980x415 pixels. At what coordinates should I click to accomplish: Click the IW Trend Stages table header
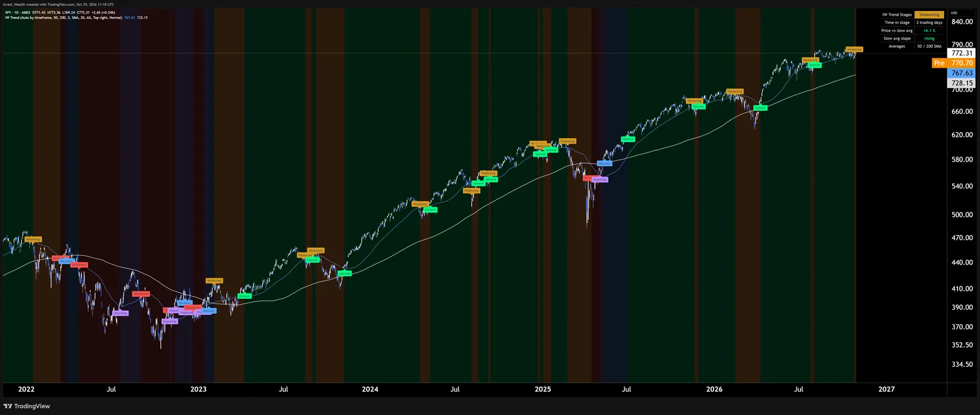click(897, 15)
